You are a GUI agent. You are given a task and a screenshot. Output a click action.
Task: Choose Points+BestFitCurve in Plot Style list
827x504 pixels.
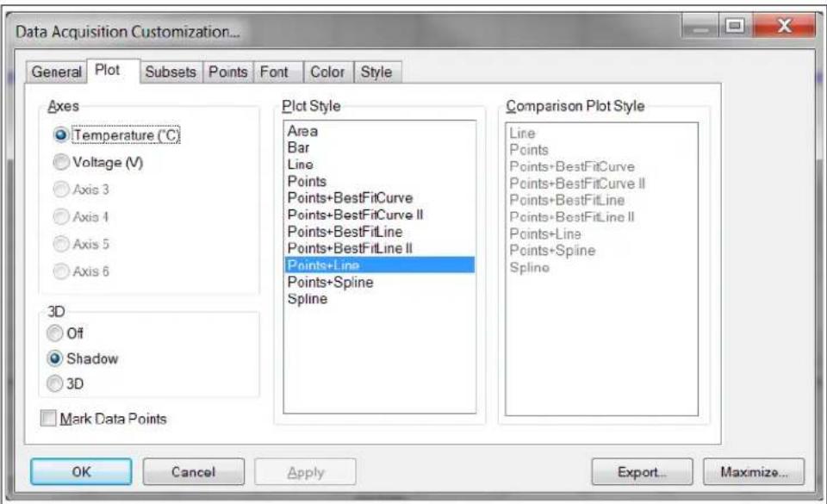[380, 198]
